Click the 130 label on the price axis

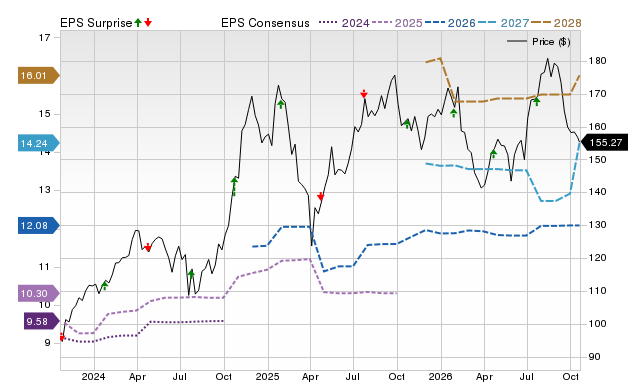pos(598,225)
